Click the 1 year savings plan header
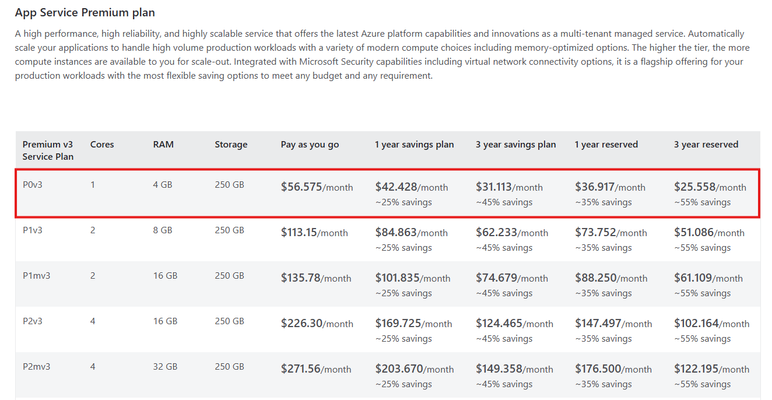 [414, 145]
